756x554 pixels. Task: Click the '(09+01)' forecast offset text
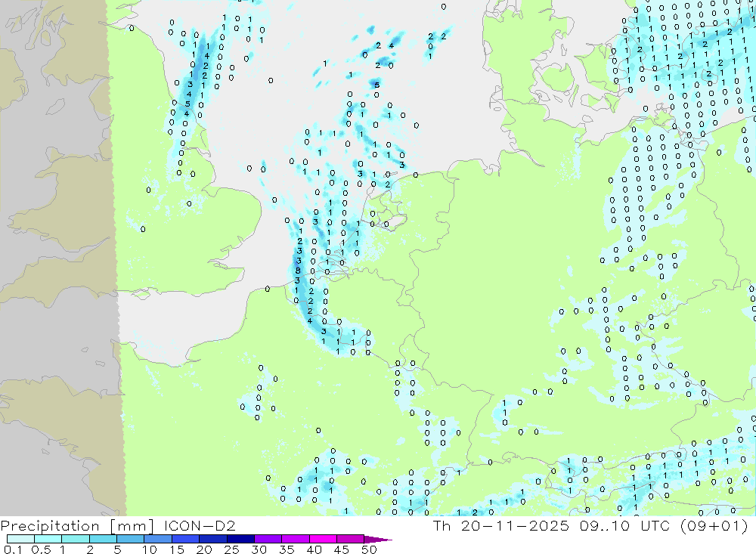pos(714,525)
